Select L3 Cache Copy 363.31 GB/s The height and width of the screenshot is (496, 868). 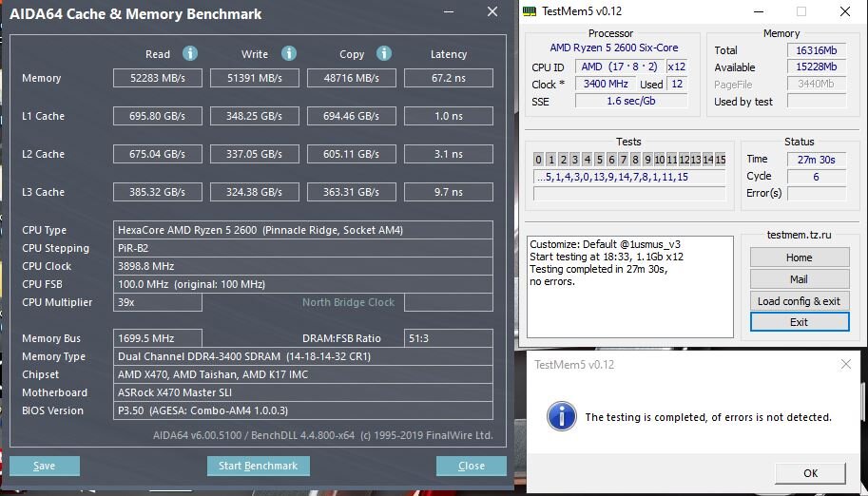[352, 192]
